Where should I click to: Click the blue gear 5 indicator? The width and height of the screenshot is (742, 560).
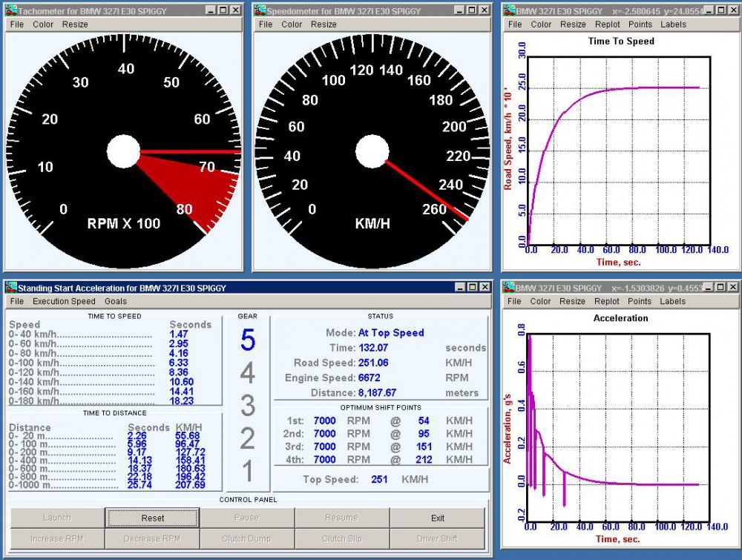coord(248,340)
